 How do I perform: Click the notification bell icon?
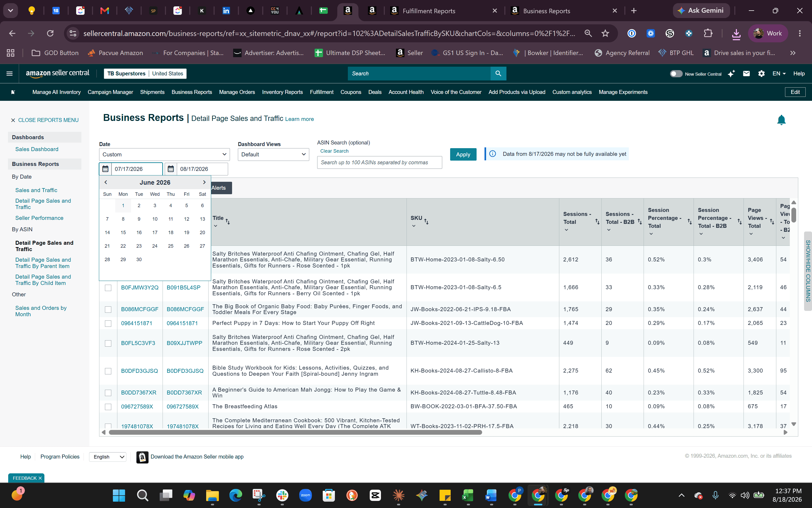(781, 120)
